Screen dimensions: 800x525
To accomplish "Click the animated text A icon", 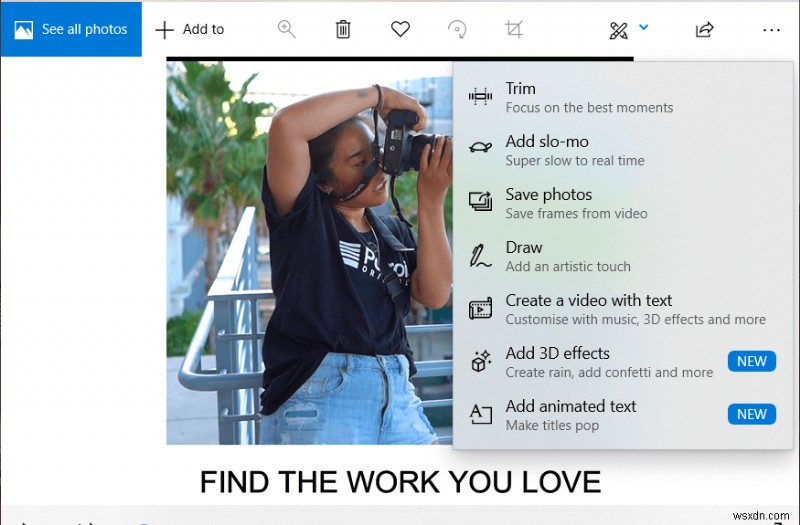I will (481, 414).
